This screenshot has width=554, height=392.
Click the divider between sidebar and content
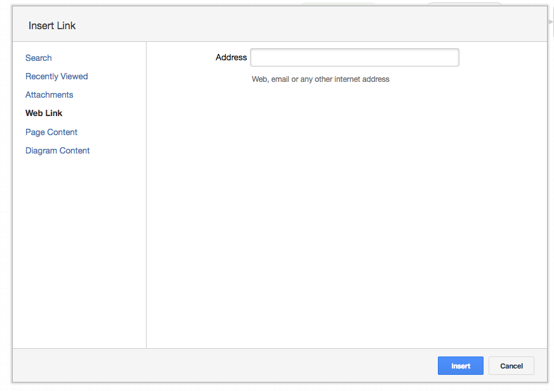pyautogui.click(x=146, y=195)
